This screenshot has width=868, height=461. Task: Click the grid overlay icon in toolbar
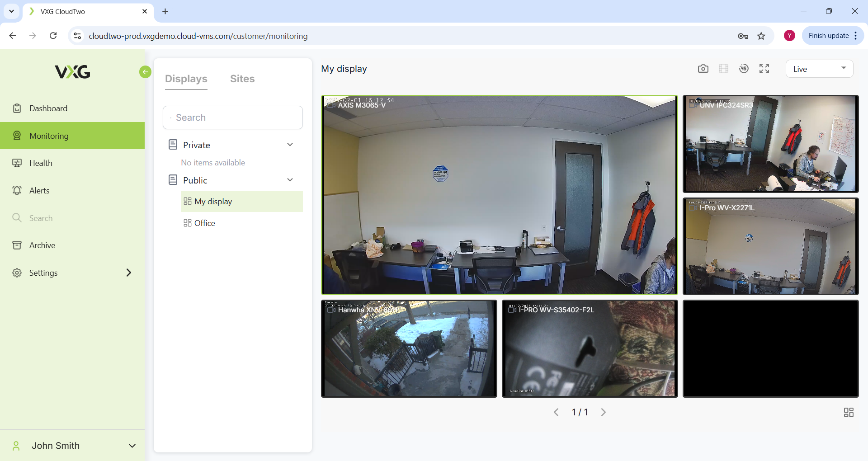(x=723, y=69)
